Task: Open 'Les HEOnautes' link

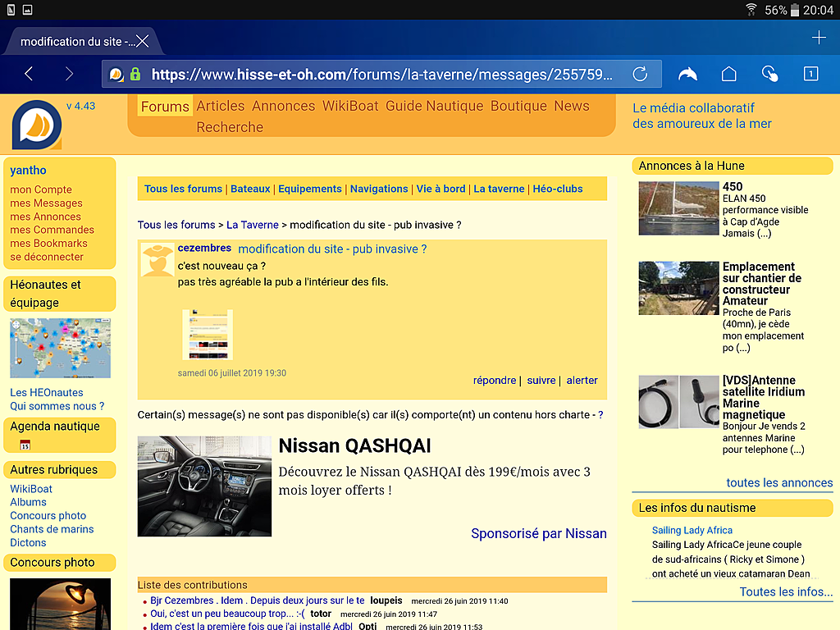Action: (x=47, y=393)
